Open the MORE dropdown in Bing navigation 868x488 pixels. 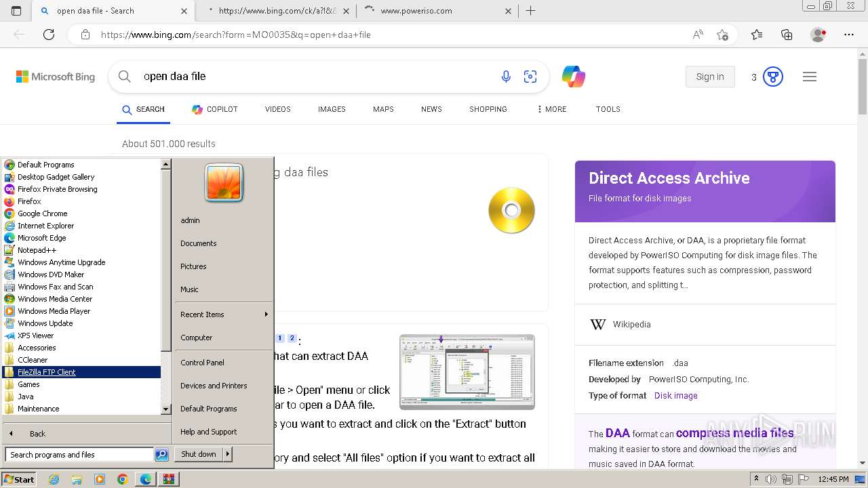[551, 109]
